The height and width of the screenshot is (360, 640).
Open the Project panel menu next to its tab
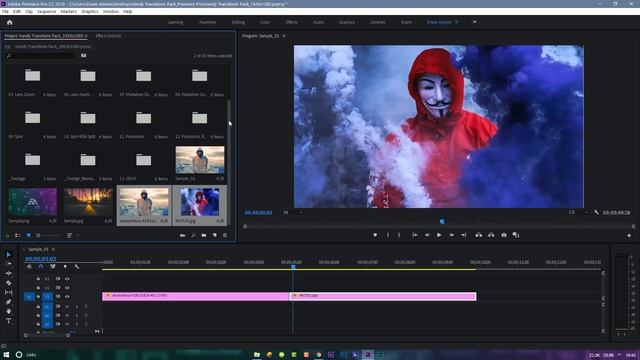coord(86,36)
